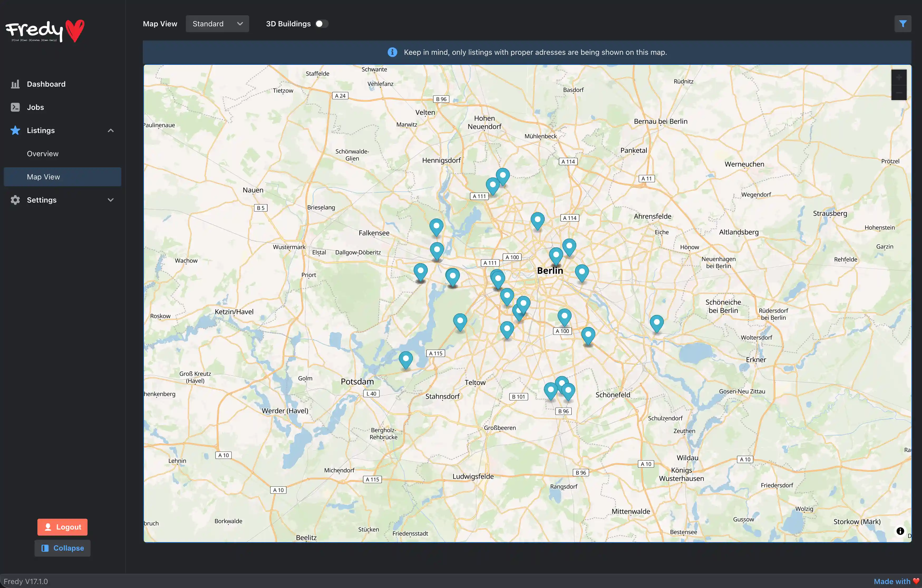Click the star icon next to Listings
The image size is (922, 588).
(x=15, y=131)
